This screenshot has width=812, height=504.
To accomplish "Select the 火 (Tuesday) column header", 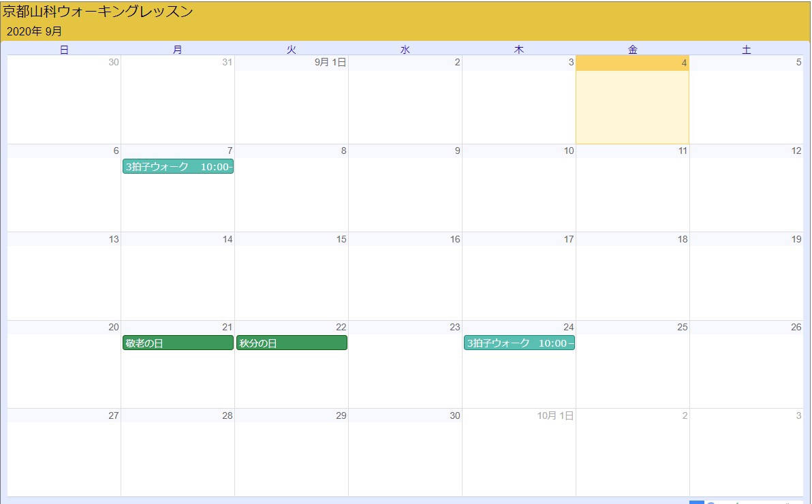I will point(292,49).
